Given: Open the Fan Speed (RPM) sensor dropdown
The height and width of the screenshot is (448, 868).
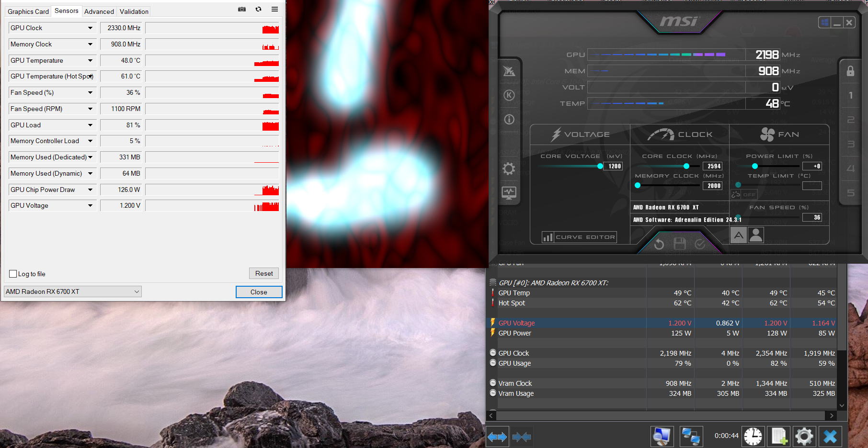Looking at the screenshot, I should [90, 109].
